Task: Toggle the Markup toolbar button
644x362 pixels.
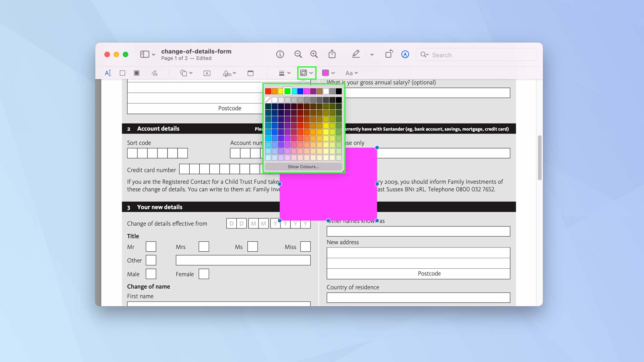Action: click(405, 54)
